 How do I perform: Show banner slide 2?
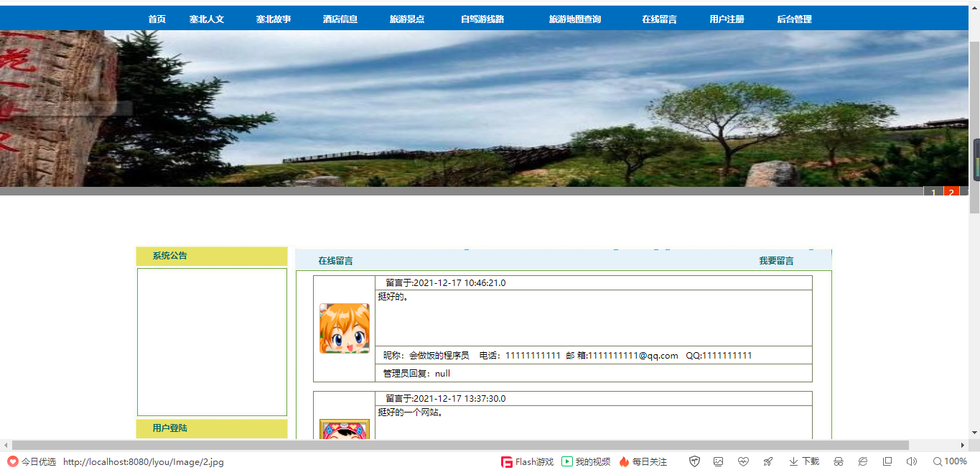pos(951,193)
